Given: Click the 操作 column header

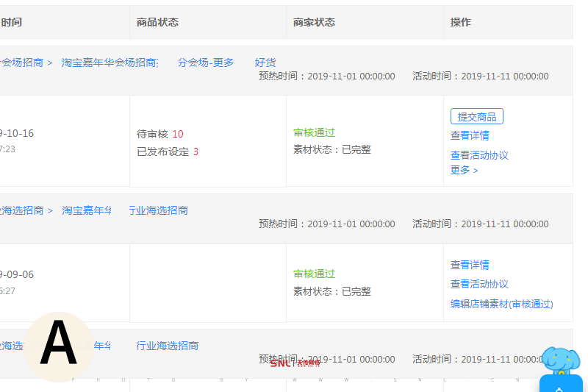Looking at the screenshot, I should tap(461, 22).
